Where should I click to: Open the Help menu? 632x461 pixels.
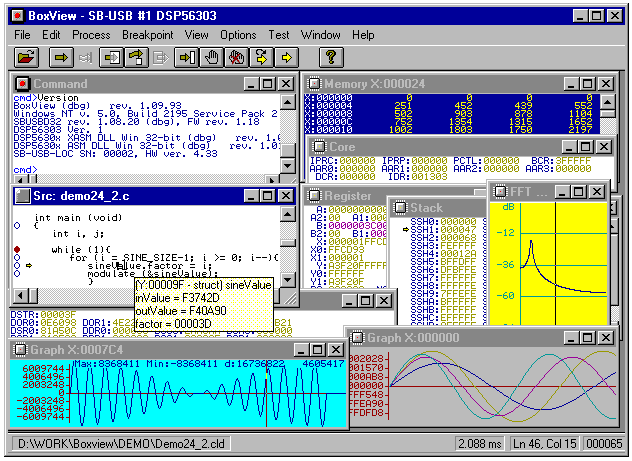[x=363, y=35]
